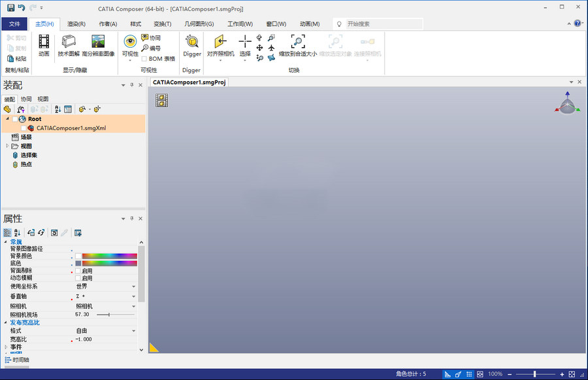Open the 动画(M) ribbon tab
Image resolution: width=588 pixels, height=380 pixels.
click(x=310, y=24)
